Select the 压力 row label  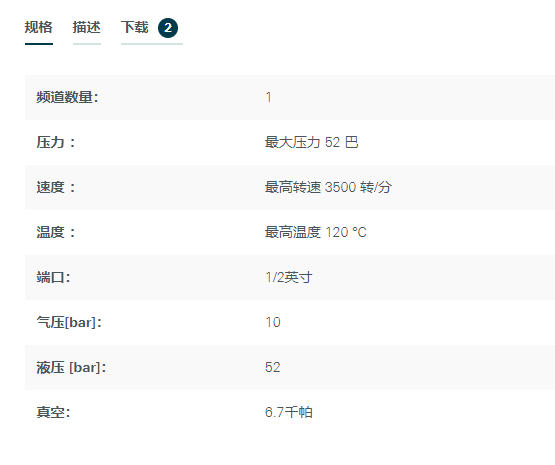click(x=56, y=142)
